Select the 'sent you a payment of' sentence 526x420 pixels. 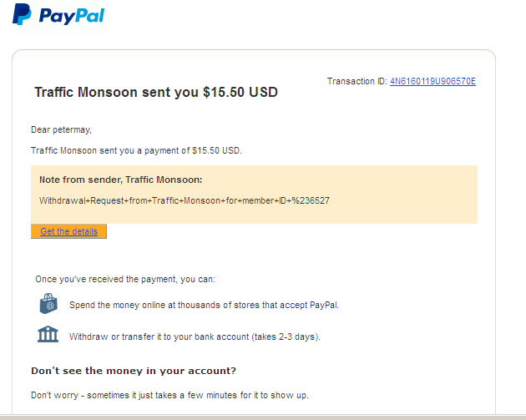click(x=135, y=150)
